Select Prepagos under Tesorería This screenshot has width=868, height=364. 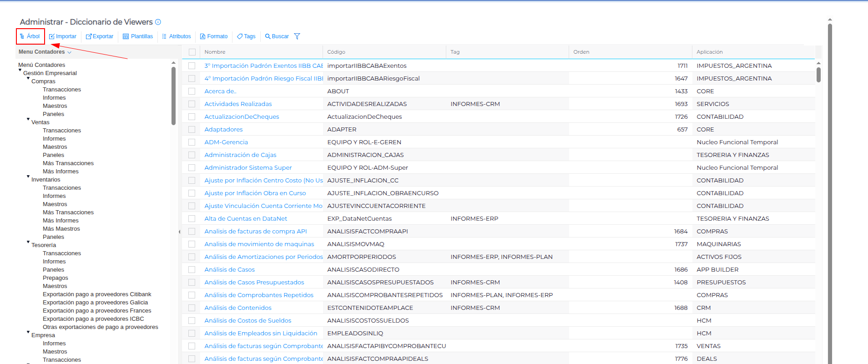tap(56, 278)
